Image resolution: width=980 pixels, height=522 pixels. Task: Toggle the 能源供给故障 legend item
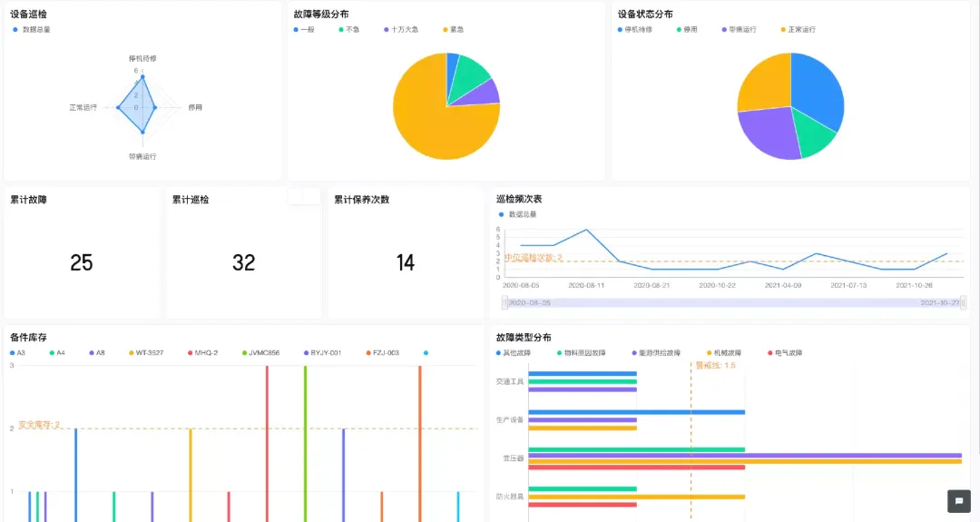click(656, 352)
